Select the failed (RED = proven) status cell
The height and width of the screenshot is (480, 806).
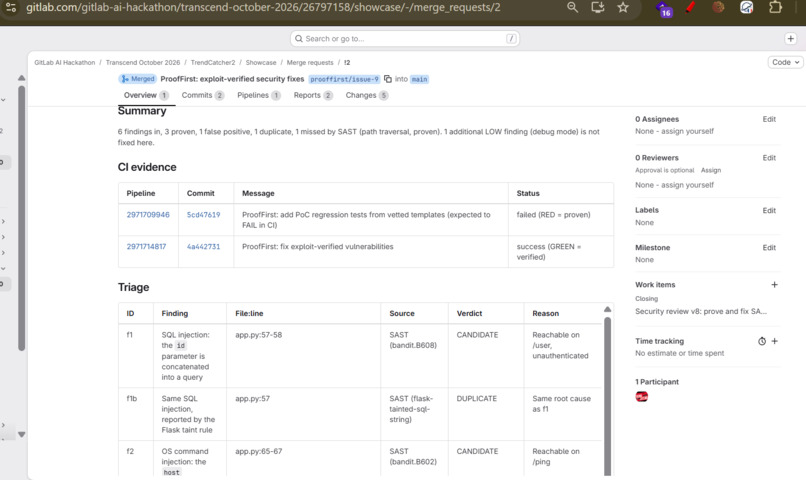point(561,220)
